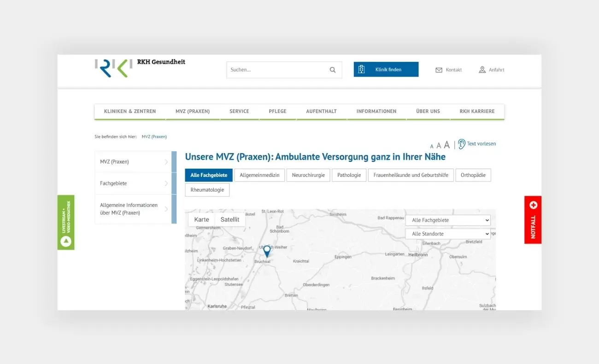Image resolution: width=599 pixels, height=364 pixels.
Task: Select the smallest font size A
Action: (x=432, y=147)
